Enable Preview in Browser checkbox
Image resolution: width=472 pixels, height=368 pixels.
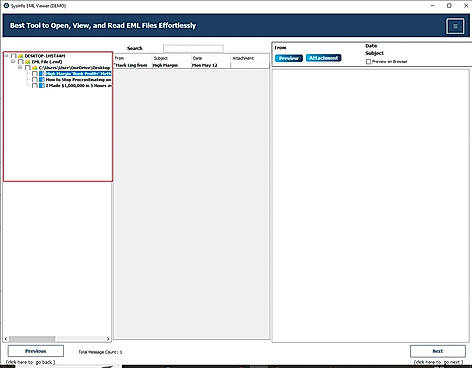368,62
